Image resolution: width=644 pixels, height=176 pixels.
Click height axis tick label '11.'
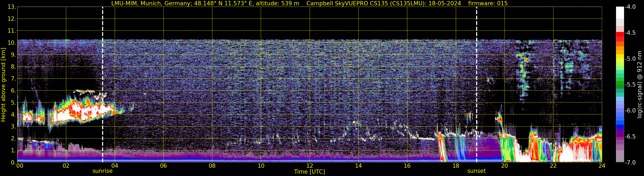[x=12, y=31]
